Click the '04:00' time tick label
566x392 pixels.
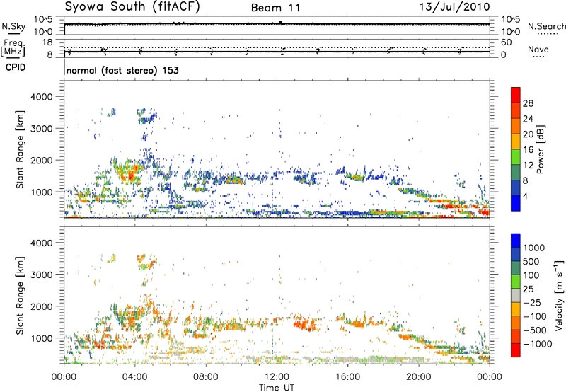point(134,377)
